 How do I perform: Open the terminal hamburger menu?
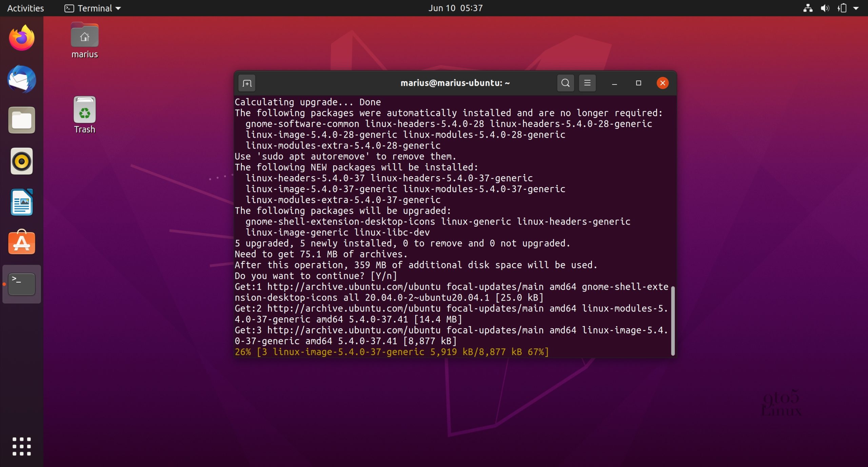[x=587, y=83]
